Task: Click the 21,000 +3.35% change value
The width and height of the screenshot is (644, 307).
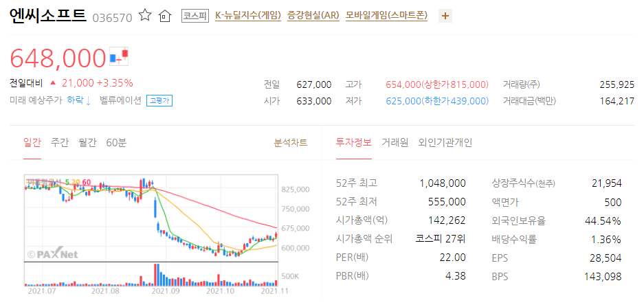Action: tap(98, 83)
